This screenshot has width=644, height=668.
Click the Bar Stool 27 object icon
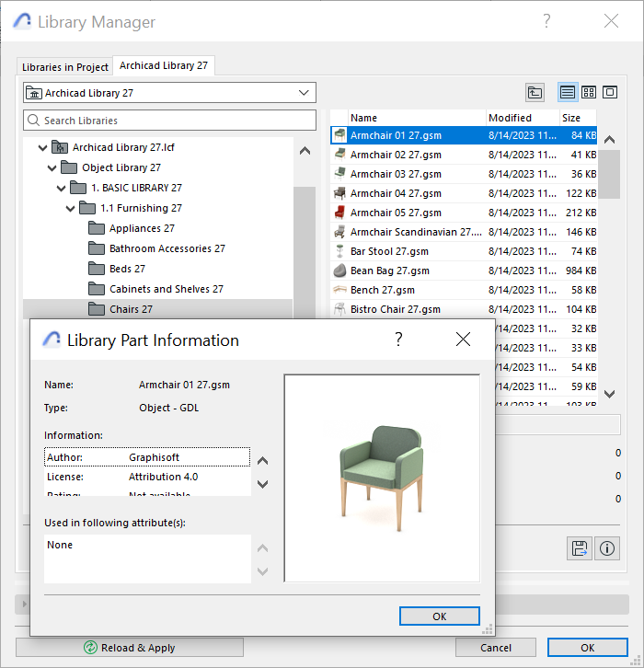(x=339, y=251)
